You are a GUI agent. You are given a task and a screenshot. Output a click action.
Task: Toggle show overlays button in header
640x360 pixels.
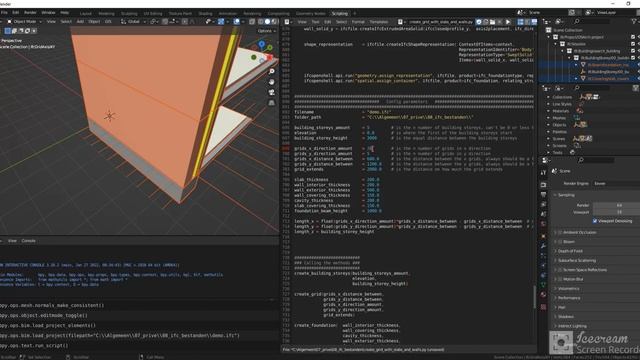point(237,22)
